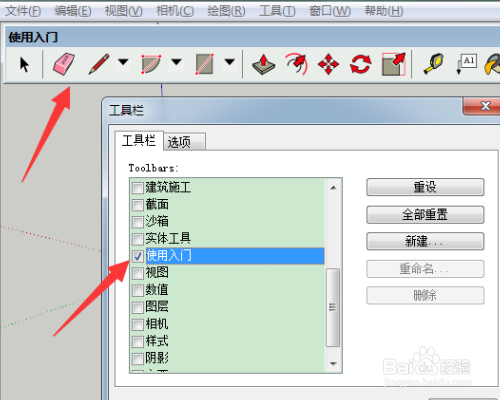
Task: Open the Rectangle tool dropdown arrow
Action: click(229, 62)
